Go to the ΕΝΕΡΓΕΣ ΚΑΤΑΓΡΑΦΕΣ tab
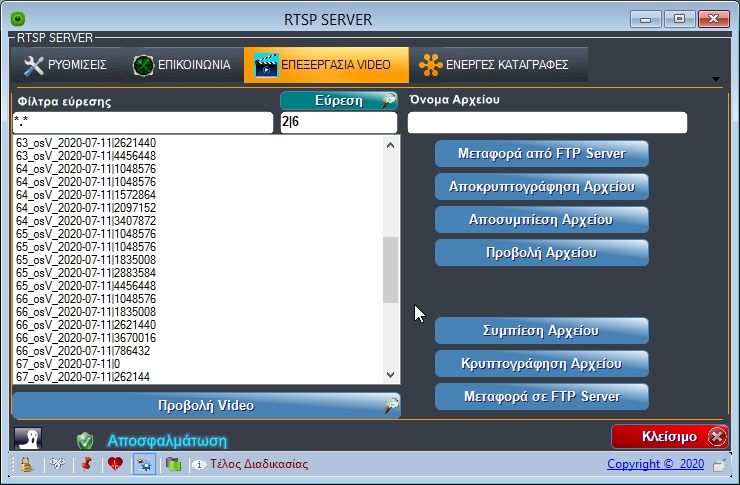Image resolution: width=740 pixels, height=485 pixels. point(495,65)
